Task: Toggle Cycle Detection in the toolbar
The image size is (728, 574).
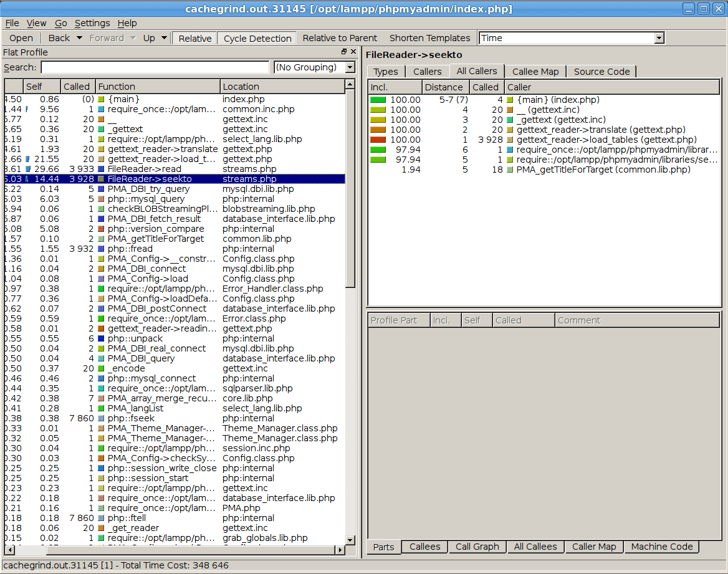Action: coord(257,38)
